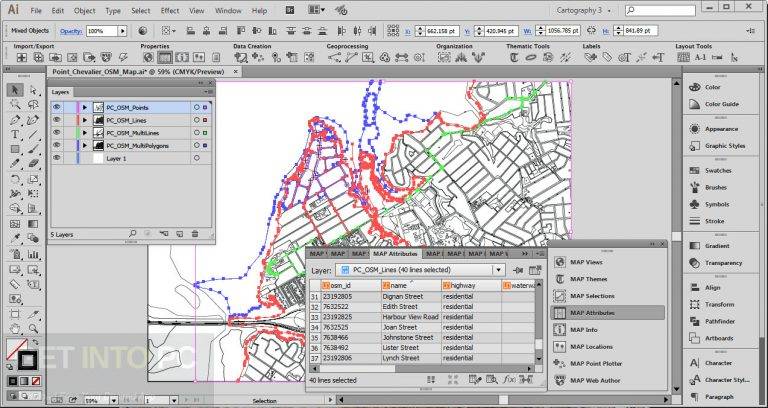The width and height of the screenshot is (768, 408).
Task: Click the Opacity label link
Action: [x=71, y=31]
